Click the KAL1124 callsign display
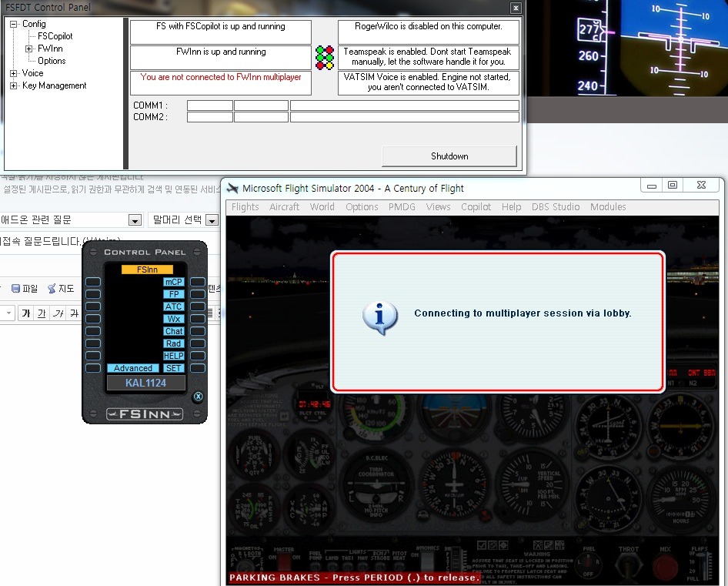Image resolution: width=728 pixels, height=586 pixels. point(145,383)
